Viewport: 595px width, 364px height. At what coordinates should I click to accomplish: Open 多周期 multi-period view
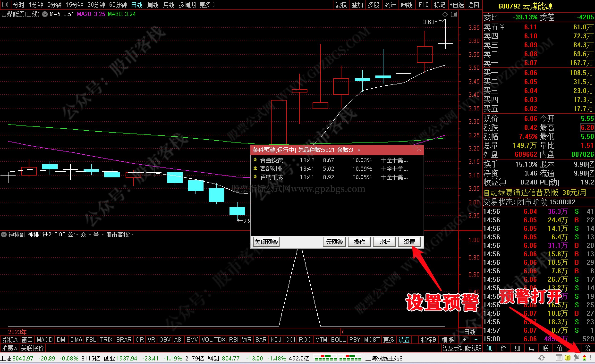187,4
